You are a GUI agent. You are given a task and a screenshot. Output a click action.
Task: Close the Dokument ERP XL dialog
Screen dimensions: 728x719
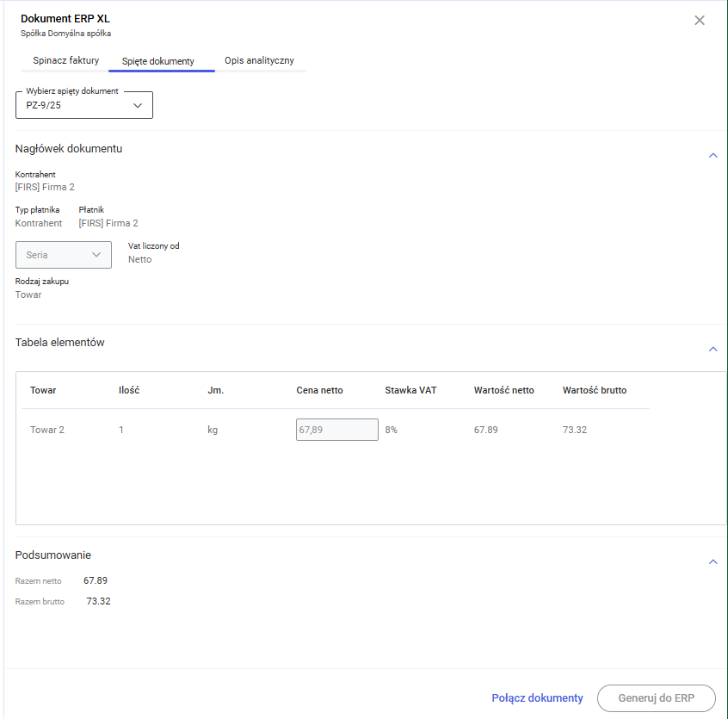click(700, 21)
